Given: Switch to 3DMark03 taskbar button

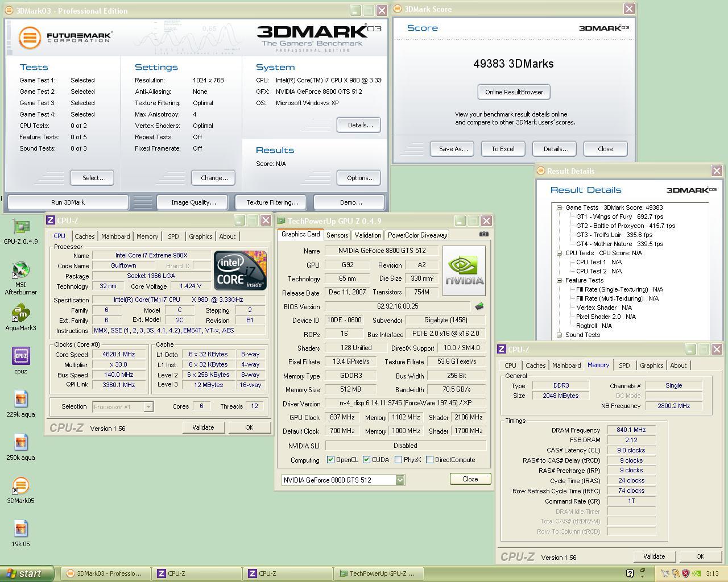Looking at the screenshot, I should click(x=105, y=573).
